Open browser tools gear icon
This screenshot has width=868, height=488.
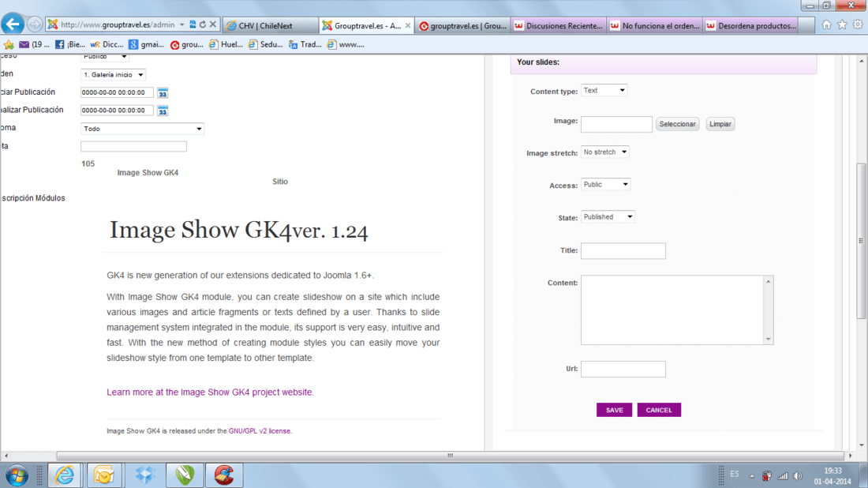click(x=858, y=24)
